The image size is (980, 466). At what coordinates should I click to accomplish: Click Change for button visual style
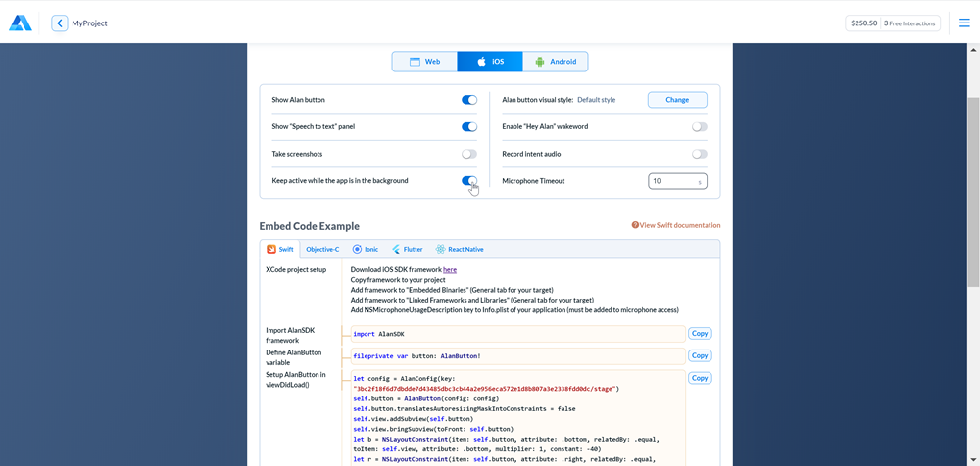[x=677, y=100]
